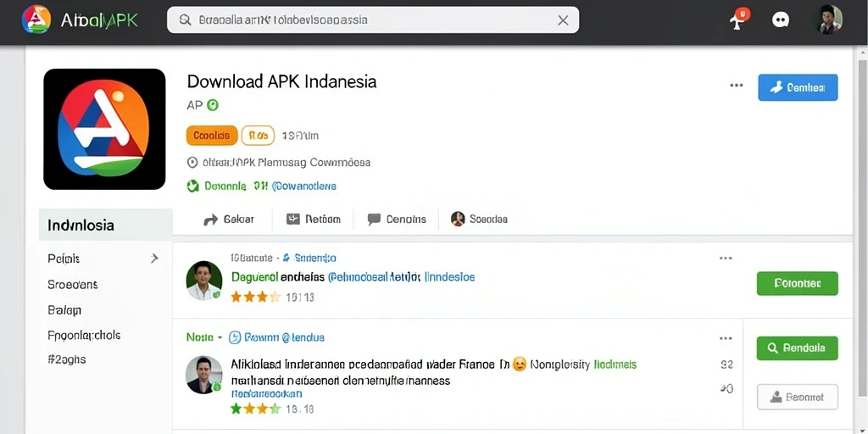The image size is (868, 434).
Task: Click the green shield icon beside Deronnle
Action: point(192,186)
